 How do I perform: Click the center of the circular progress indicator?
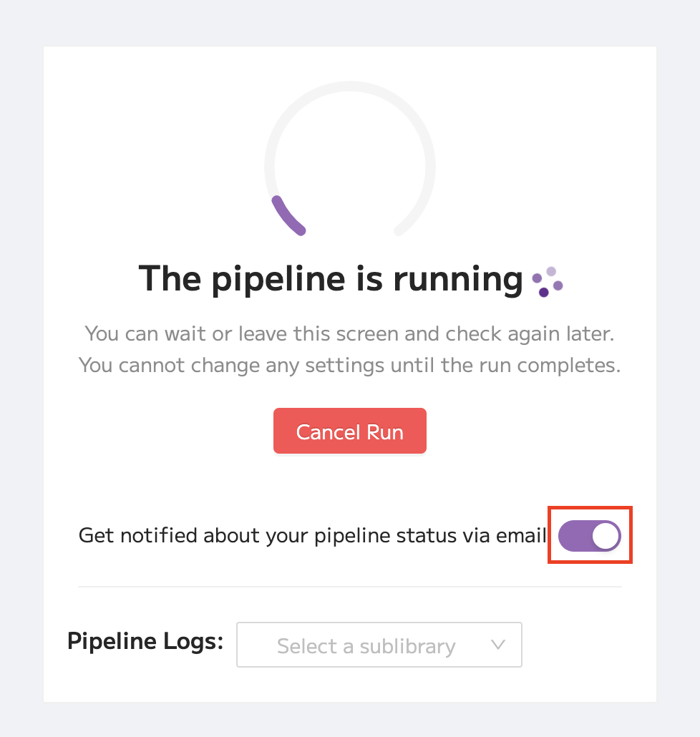click(x=350, y=167)
